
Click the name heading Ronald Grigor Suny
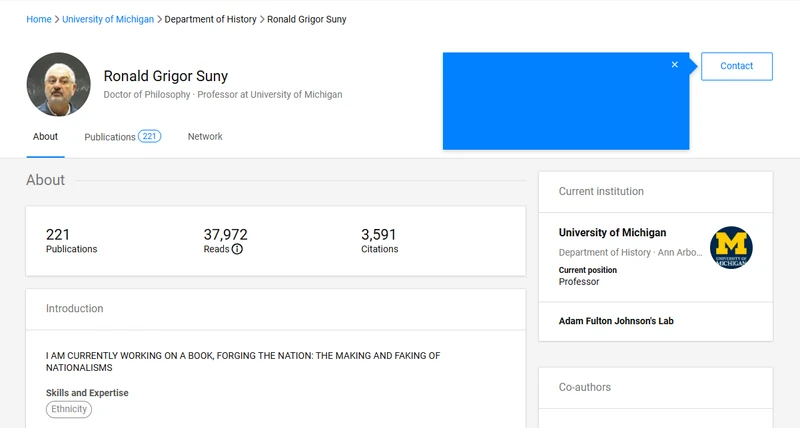point(166,76)
